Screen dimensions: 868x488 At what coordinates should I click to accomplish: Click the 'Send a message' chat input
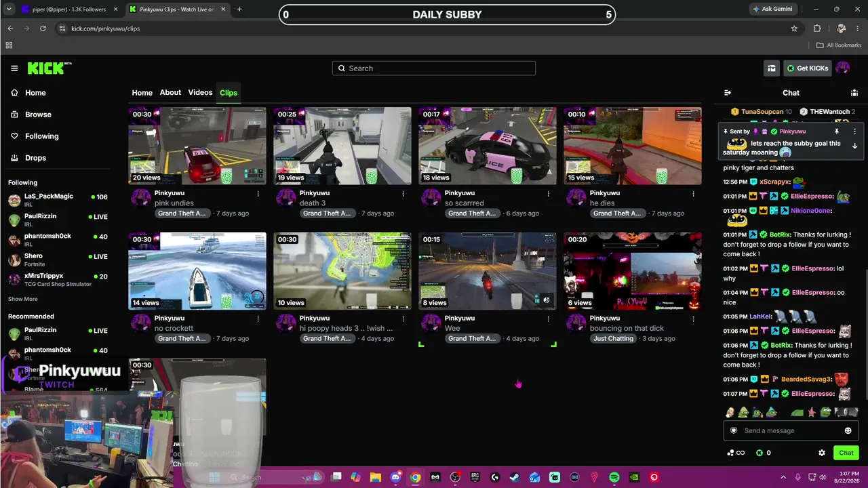pos(790,430)
